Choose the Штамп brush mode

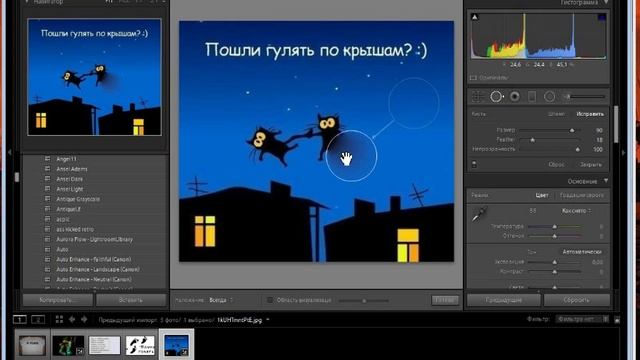coord(557,114)
